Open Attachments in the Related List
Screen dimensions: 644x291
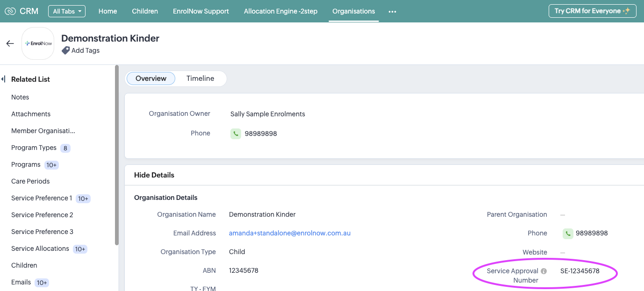click(x=31, y=114)
